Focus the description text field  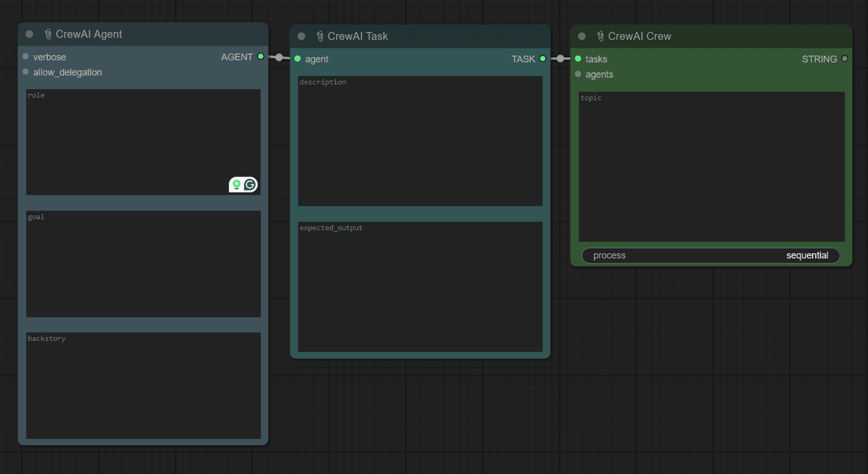(420, 141)
